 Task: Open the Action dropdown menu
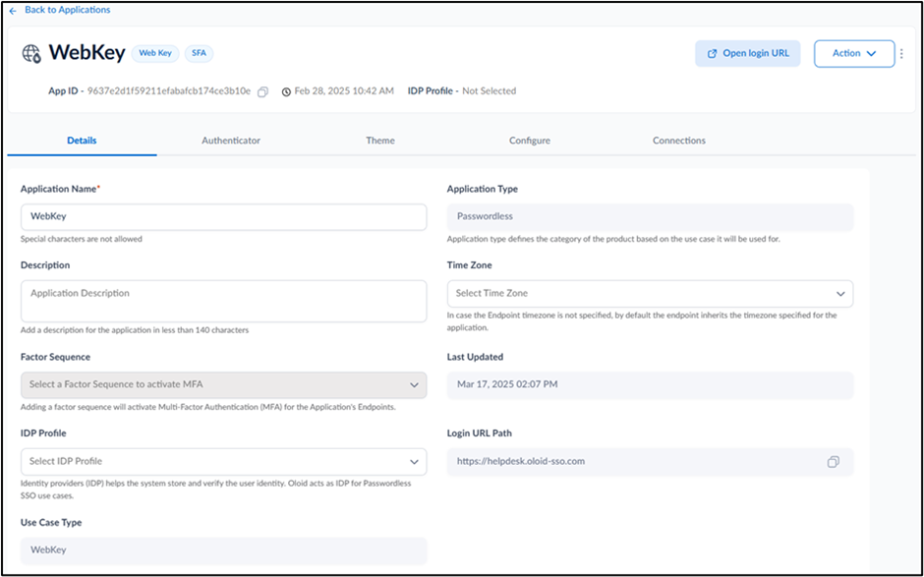tap(854, 54)
